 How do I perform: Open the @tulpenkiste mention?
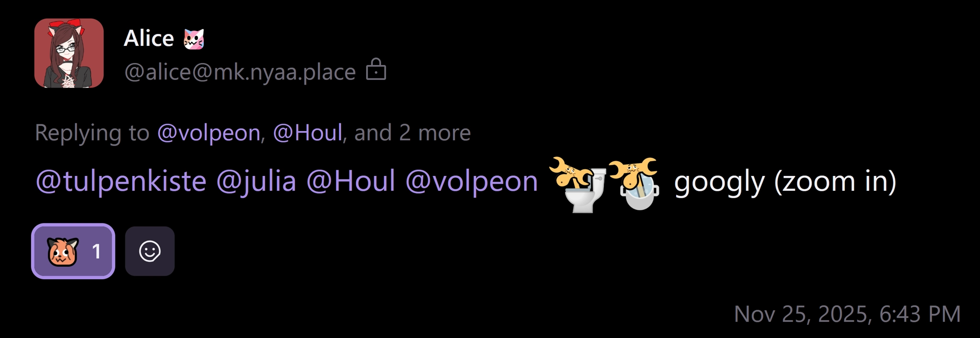pos(121,181)
